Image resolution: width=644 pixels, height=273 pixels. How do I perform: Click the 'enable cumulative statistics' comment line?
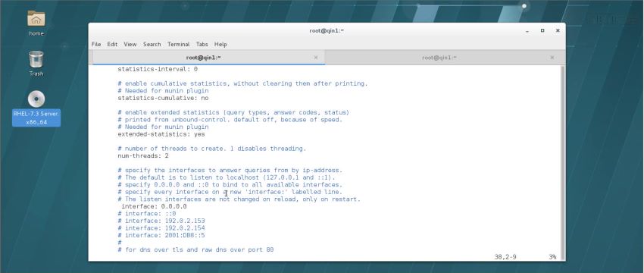tap(242, 83)
